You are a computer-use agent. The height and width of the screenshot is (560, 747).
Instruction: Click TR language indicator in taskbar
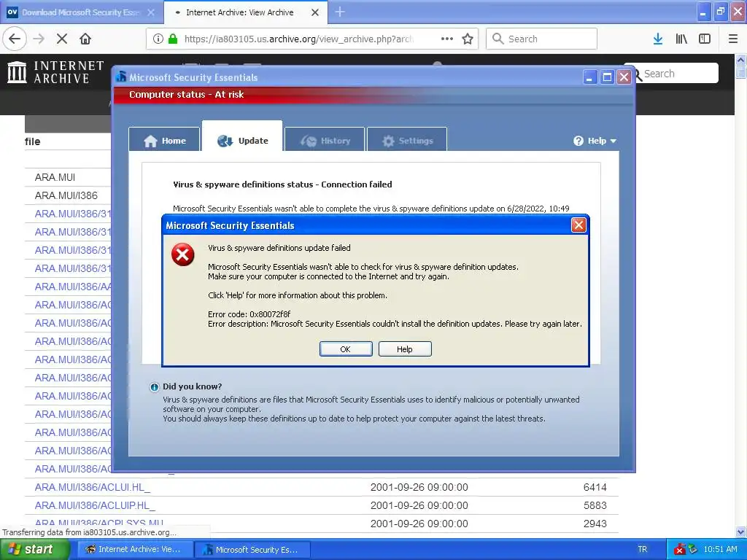click(642, 549)
